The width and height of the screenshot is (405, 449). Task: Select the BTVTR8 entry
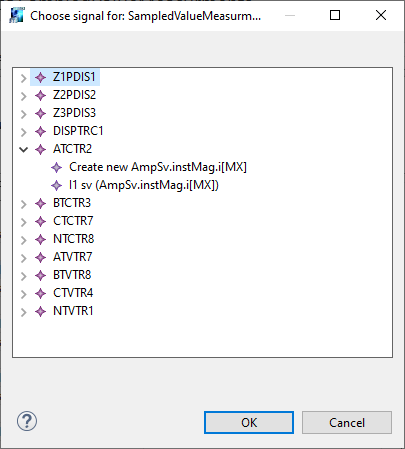point(72,275)
